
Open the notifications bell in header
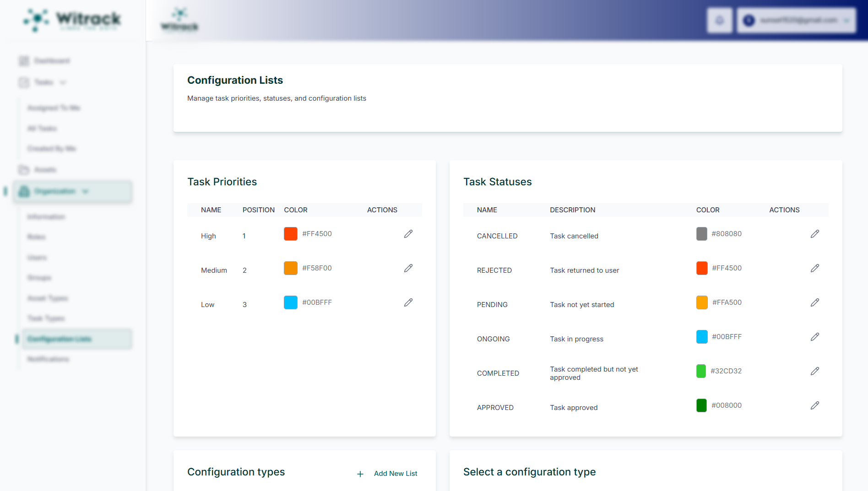(719, 21)
